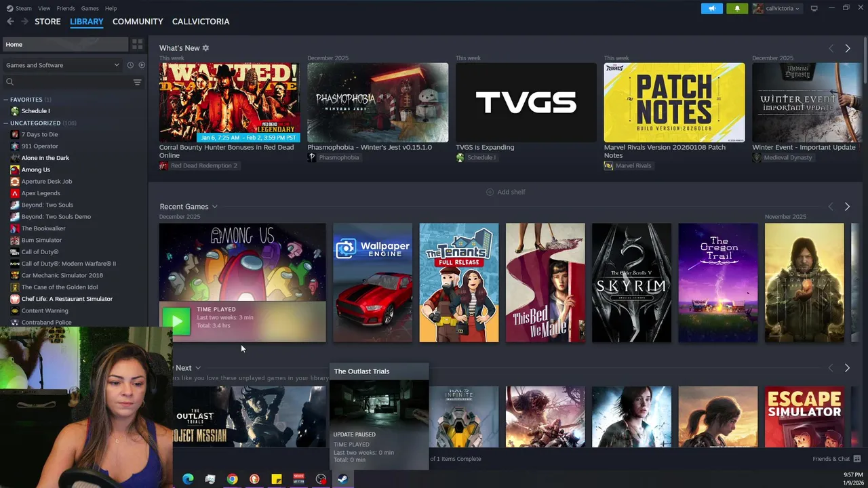Collapse the FAVORITES category
Screen dimensions: 868x488
click(x=5, y=100)
